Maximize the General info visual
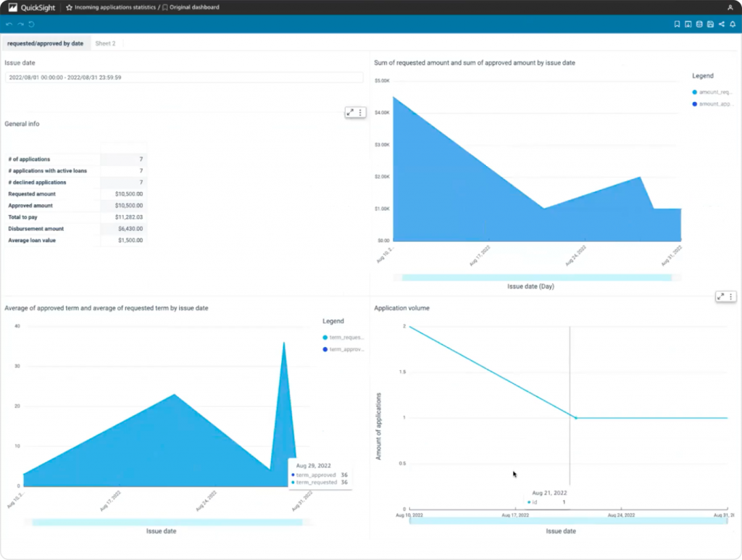The width and height of the screenshot is (742, 560). pos(350,112)
